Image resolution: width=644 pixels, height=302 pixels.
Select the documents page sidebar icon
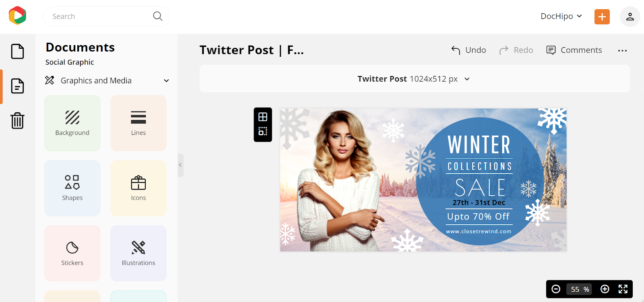17,86
